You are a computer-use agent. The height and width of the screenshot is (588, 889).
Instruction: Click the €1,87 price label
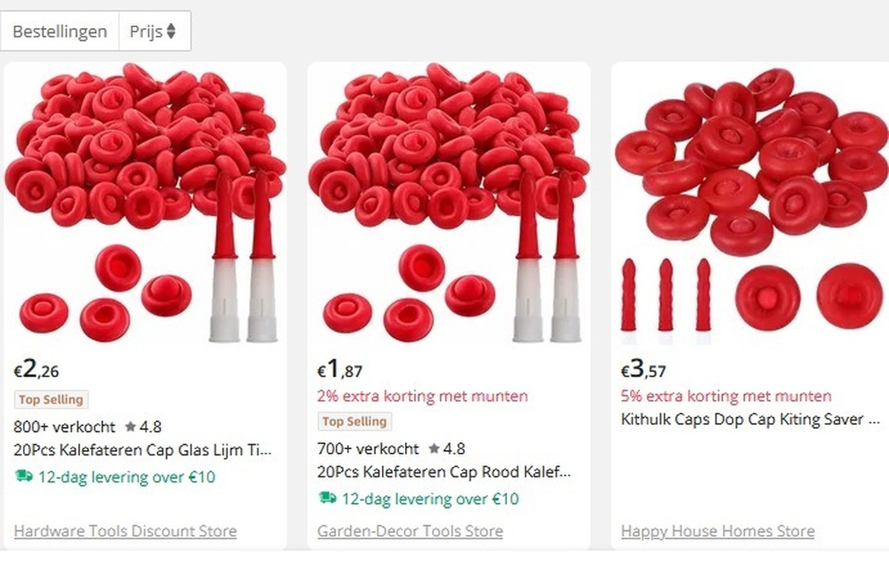[x=339, y=369]
